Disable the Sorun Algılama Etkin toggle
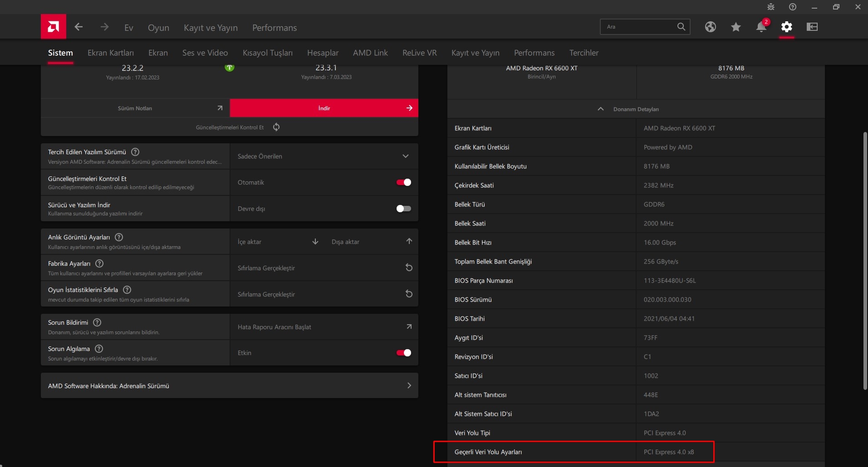Image resolution: width=868 pixels, height=467 pixels. pos(403,352)
